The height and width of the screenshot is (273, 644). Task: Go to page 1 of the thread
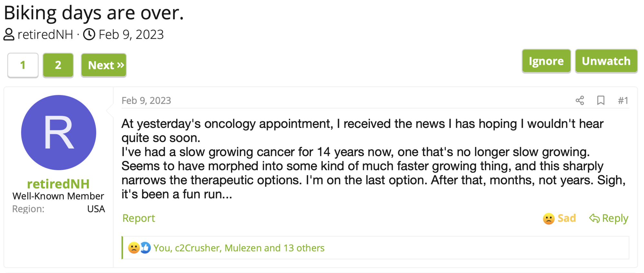[23, 65]
